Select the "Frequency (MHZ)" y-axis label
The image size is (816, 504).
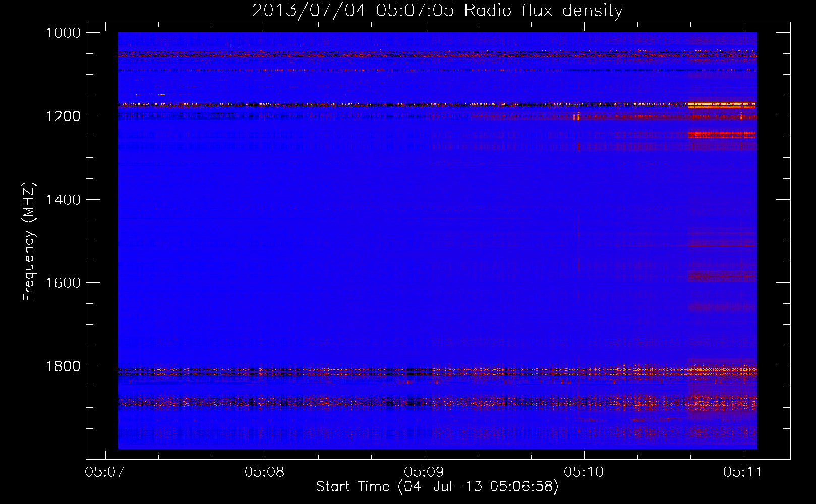coord(29,242)
